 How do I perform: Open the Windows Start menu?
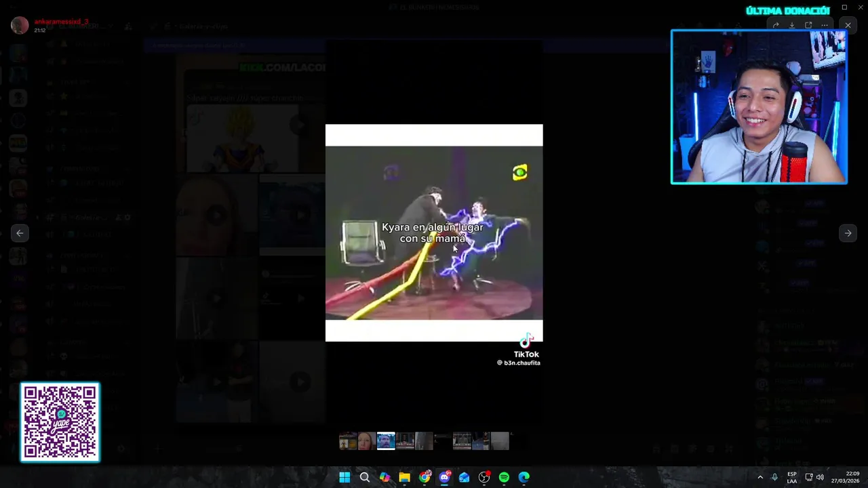pos(344,477)
